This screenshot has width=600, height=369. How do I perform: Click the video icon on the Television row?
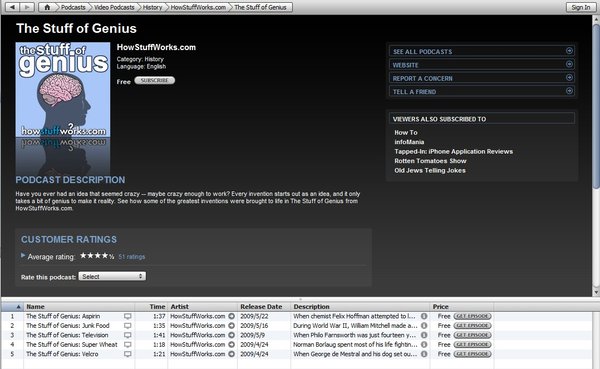click(x=127, y=335)
